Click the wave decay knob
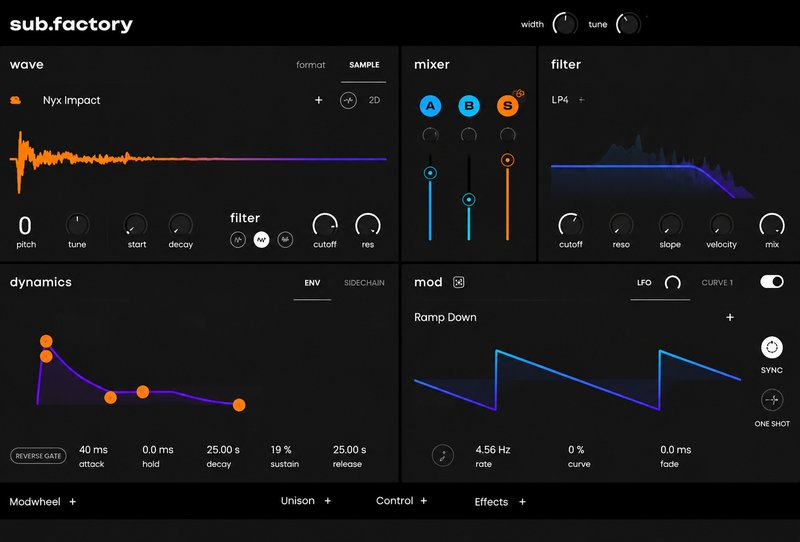The width and height of the screenshot is (800, 542). pyautogui.click(x=181, y=225)
